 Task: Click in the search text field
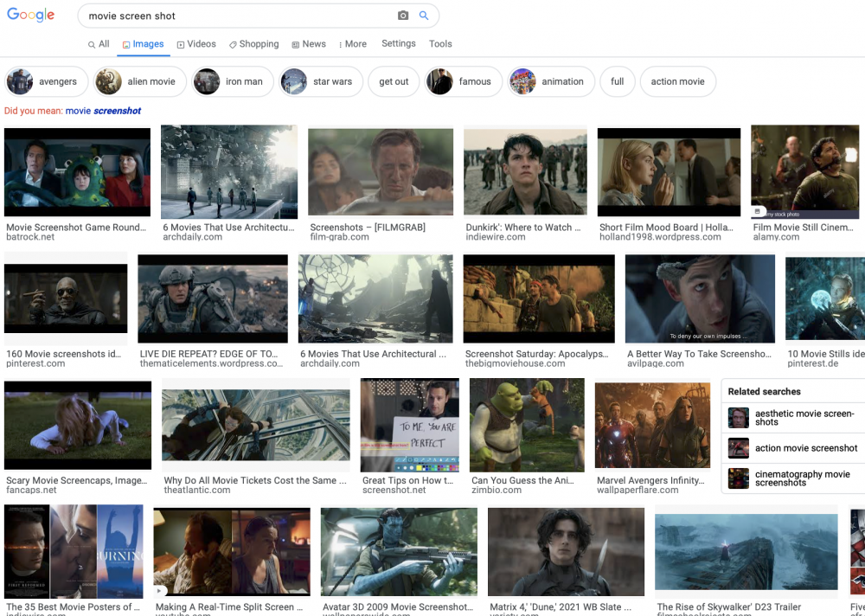click(234, 16)
